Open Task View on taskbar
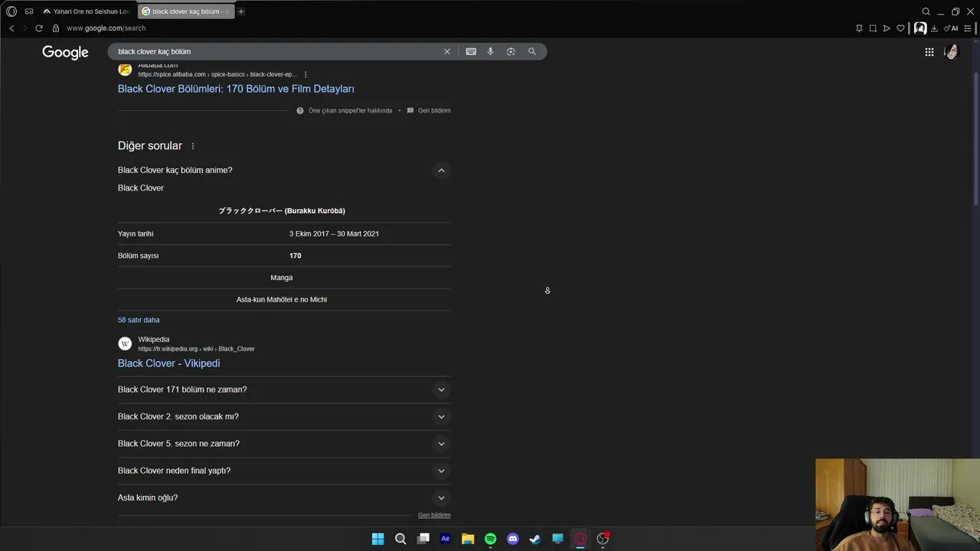This screenshot has height=551, width=980. click(423, 539)
